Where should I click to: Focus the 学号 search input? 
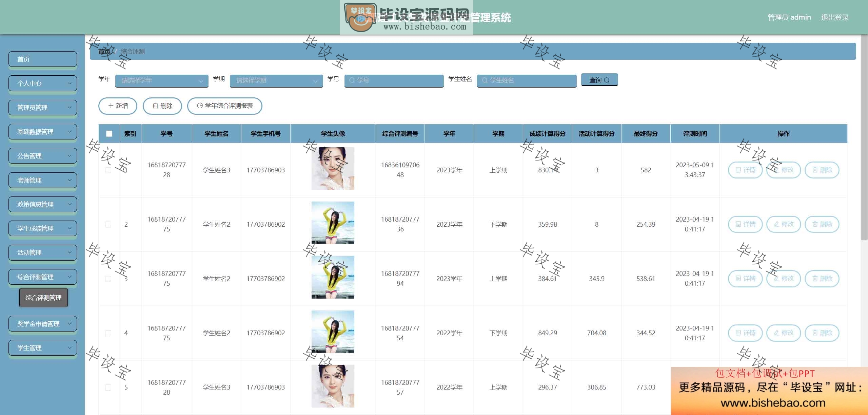click(394, 81)
